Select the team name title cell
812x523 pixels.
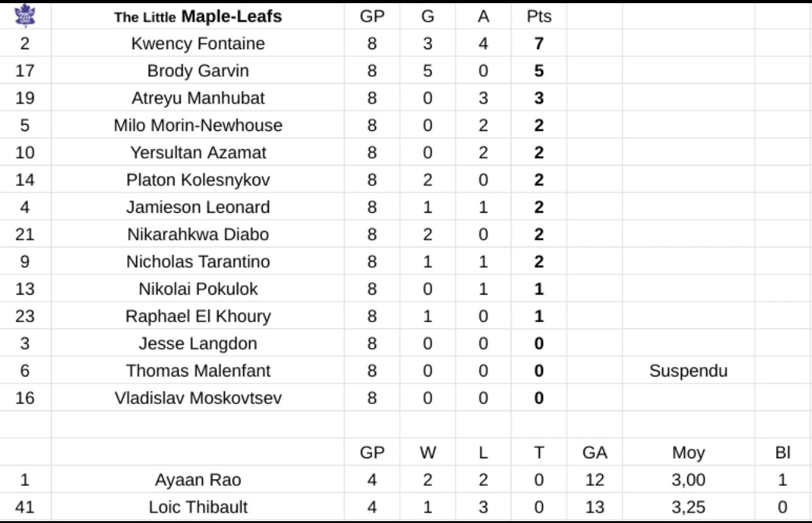pyautogui.click(x=198, y=18)
